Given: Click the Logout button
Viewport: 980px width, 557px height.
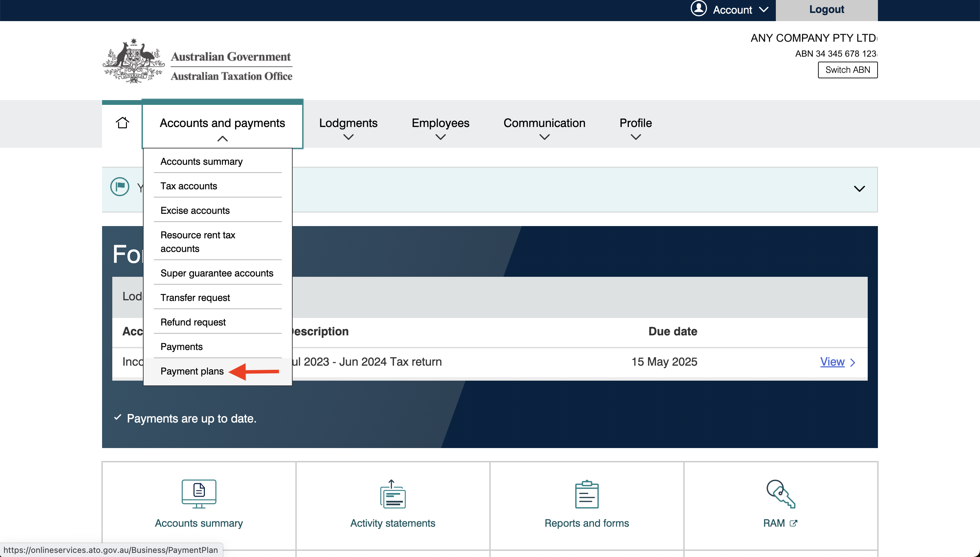Looking at the screenshot, I should point(826,10).
